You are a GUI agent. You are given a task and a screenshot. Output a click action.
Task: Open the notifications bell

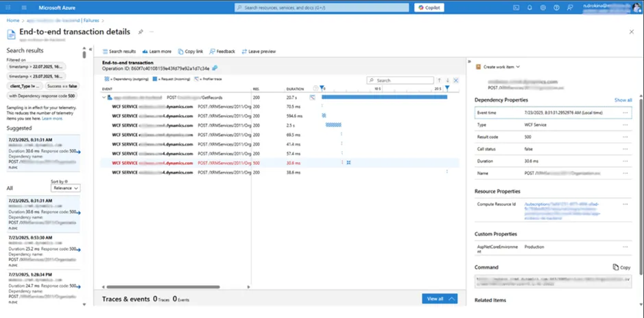tap(529, 8)
